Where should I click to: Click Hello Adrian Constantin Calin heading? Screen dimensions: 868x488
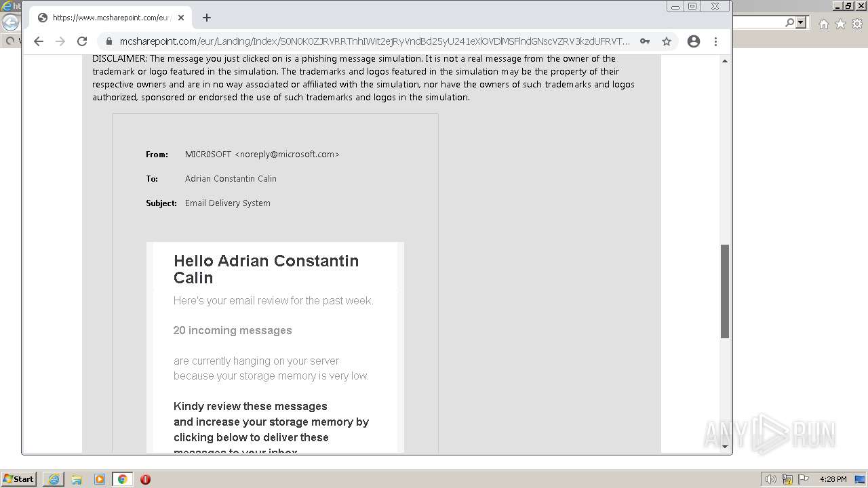click(x=266, y=269)
